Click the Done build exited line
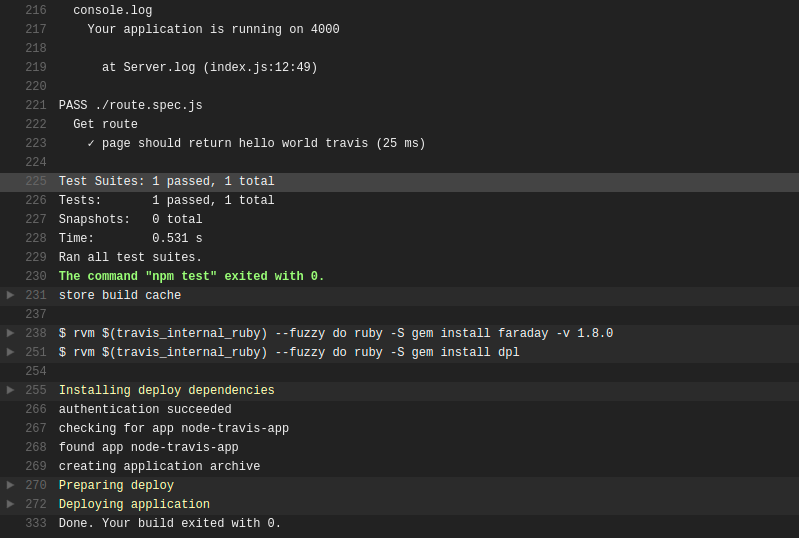The width and height of the screenshot is (799, 538). pos(170,523)
